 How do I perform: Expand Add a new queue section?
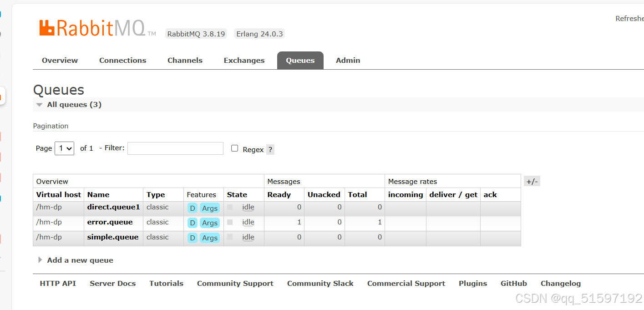tap(76, 260)
